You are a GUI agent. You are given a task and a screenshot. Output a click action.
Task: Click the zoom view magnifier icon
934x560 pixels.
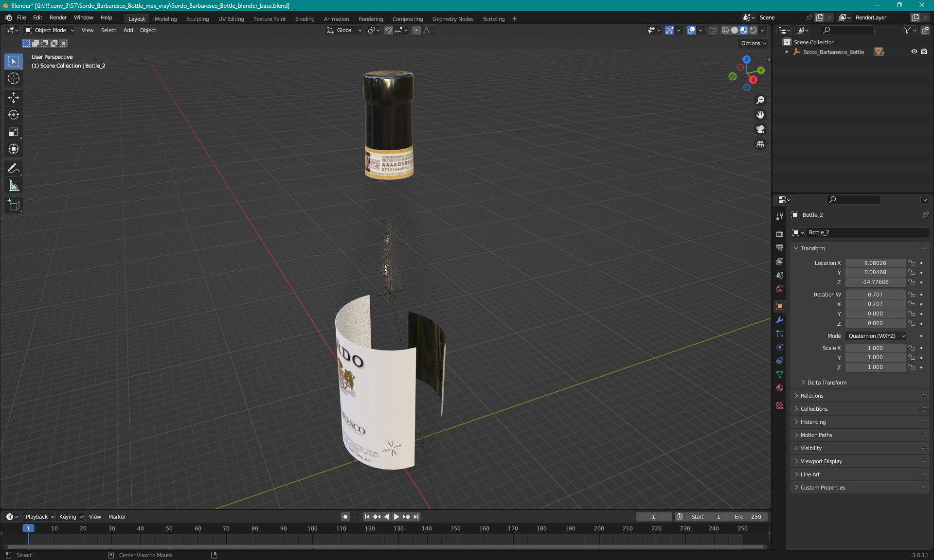760,100
